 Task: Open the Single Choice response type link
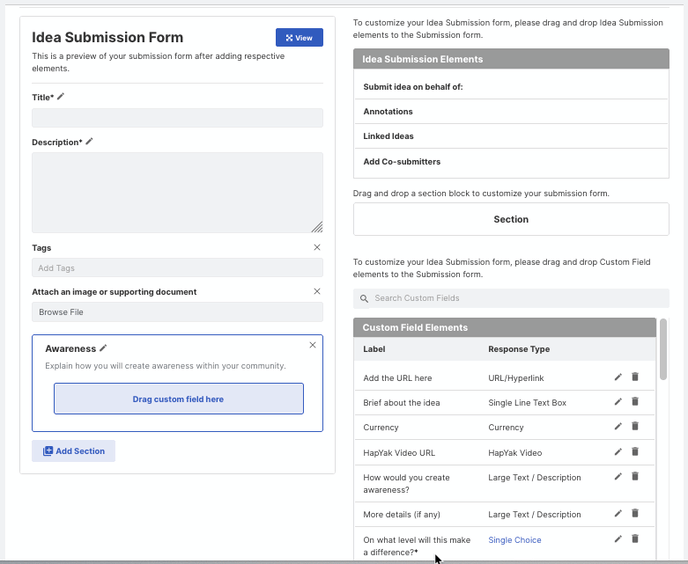pyautogui.click(x=515, y=540)
